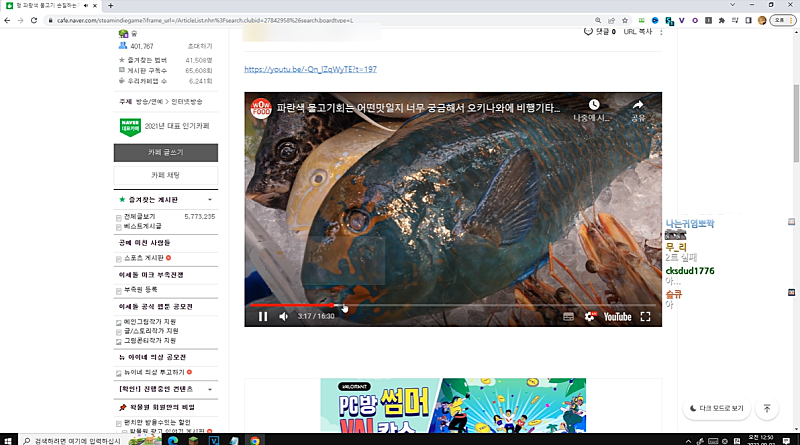Mute the video volume speaker icon
Image resolution: width=800 pixels, height=445 pixels.
(x=283, y=317)
